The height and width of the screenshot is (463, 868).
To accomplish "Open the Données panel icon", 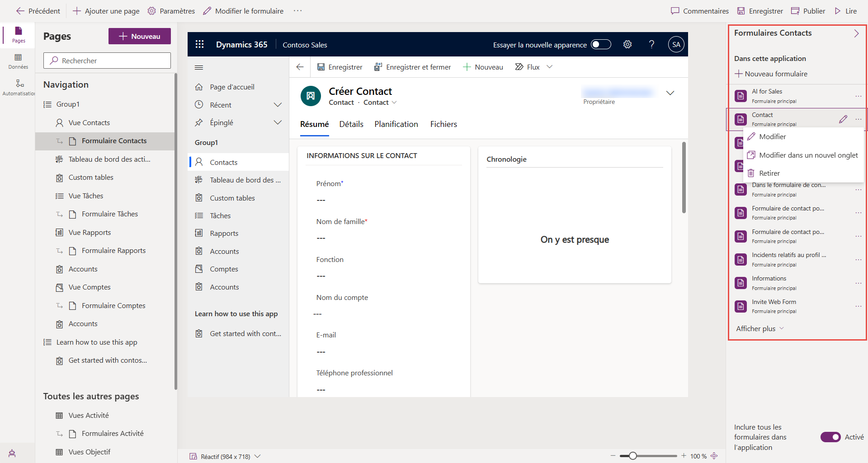I will [18, 61].
